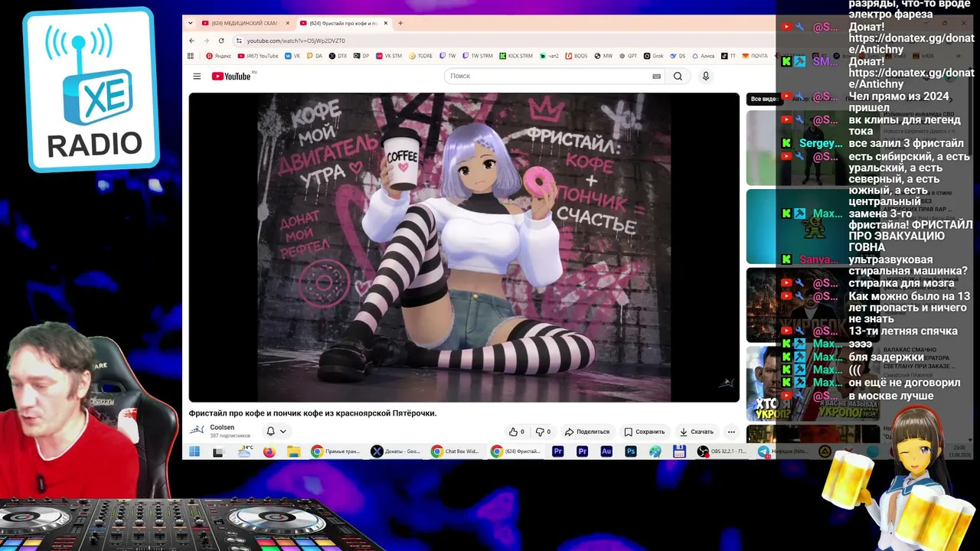View site information icon in address bar
Screen dimensions: 980x551
[239, 41]
